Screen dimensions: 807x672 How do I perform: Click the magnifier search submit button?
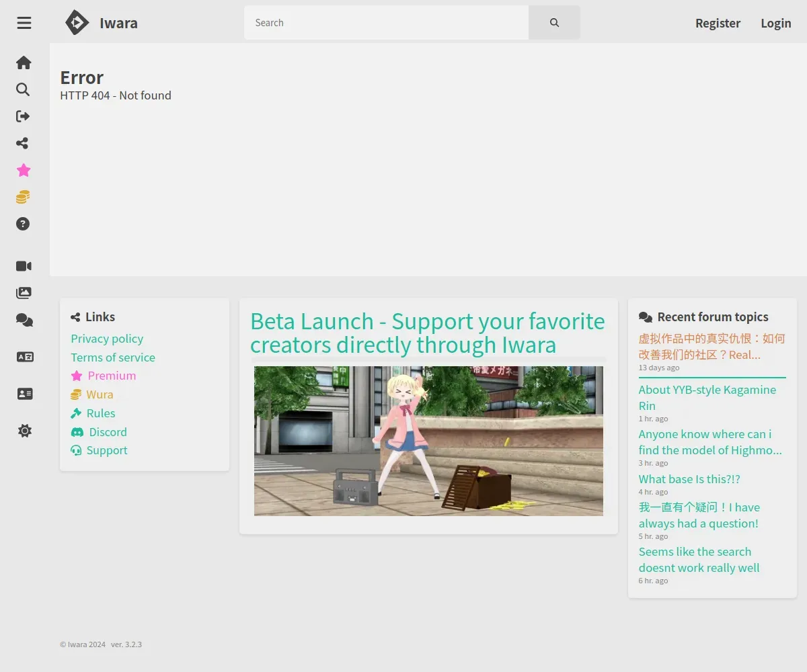554,23
